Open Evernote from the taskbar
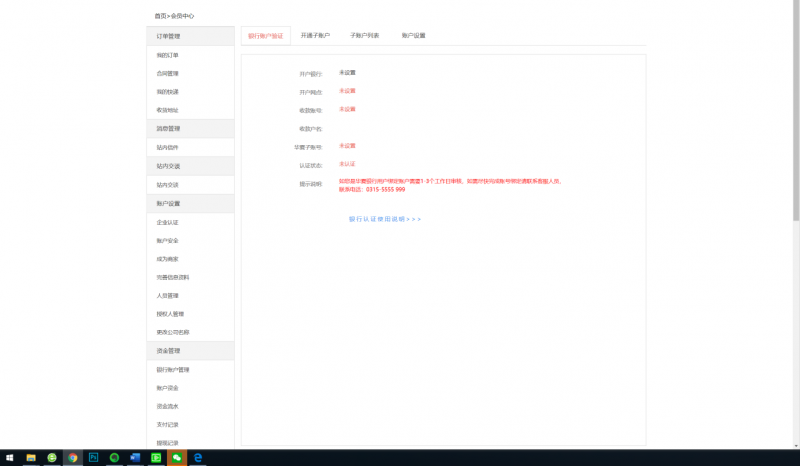This screenshot has width=800, height=466. pyautogui.click(x=114, y=458)
